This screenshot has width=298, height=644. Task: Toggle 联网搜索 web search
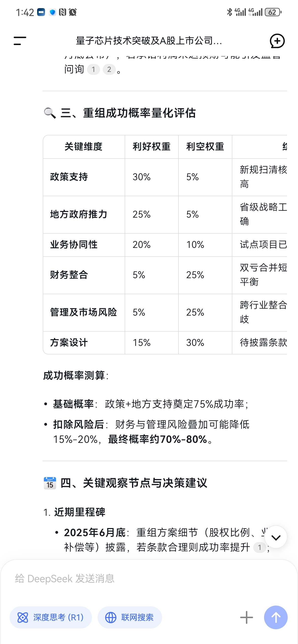[x=130, y=617]
